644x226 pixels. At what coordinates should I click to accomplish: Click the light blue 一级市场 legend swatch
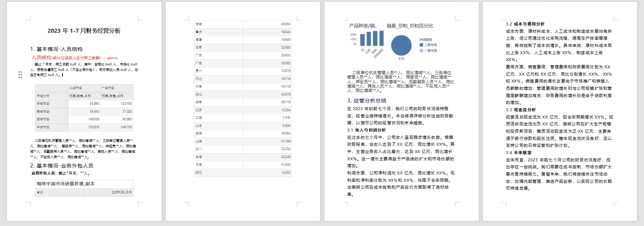pos(421,51)
